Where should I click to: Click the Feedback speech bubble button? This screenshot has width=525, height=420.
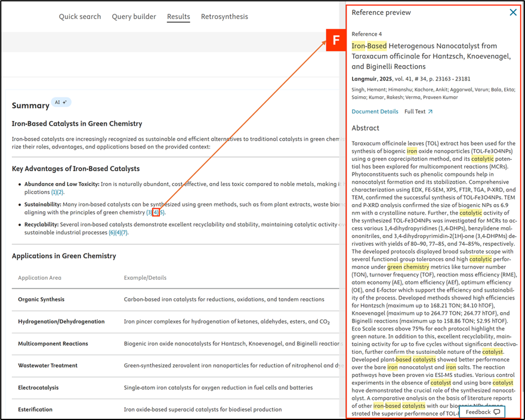482,412
